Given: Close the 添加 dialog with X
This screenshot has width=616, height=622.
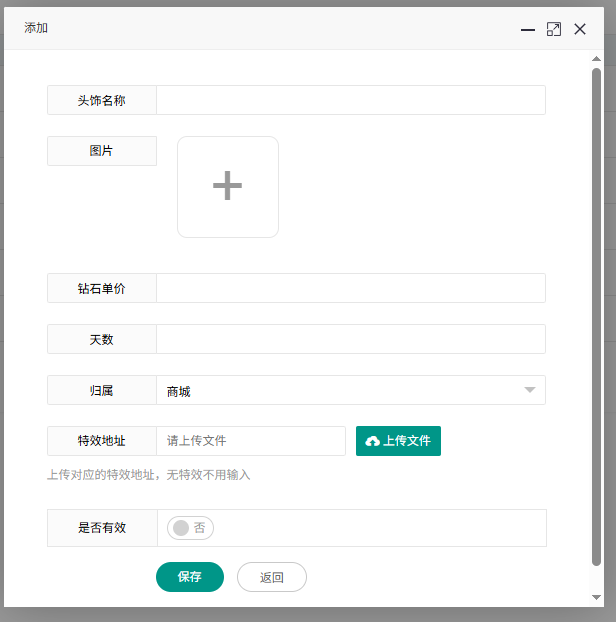Looking at the screenshot, I should coord(580,30).
